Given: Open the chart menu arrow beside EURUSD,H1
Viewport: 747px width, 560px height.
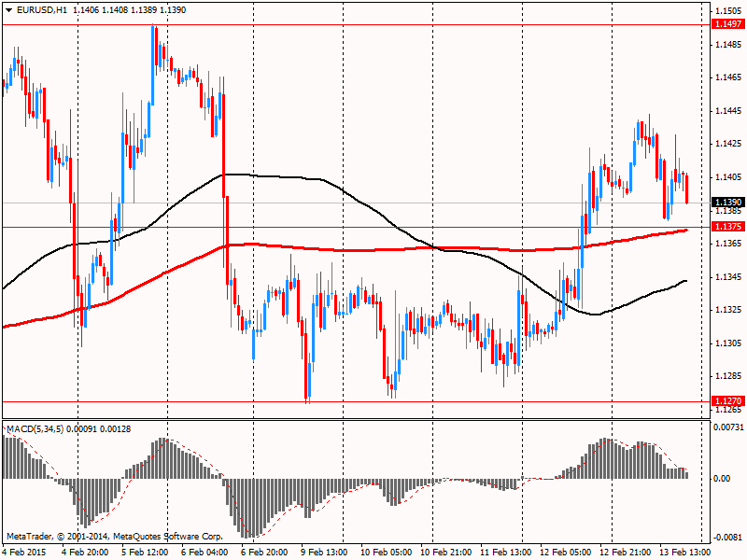Looking at the screenshot, I should (x=9, y=10).
